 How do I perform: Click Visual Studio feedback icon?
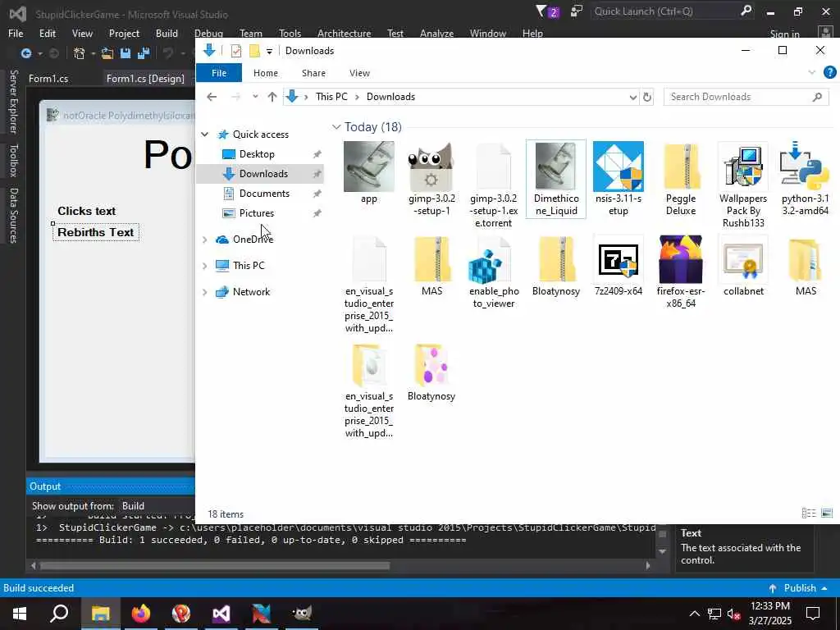click(577, 11)
